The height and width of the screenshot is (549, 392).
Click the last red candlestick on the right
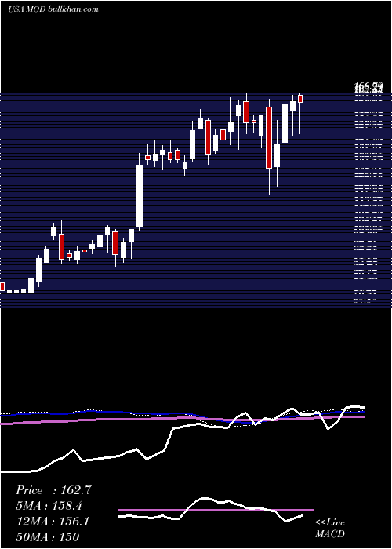point(300,99)
